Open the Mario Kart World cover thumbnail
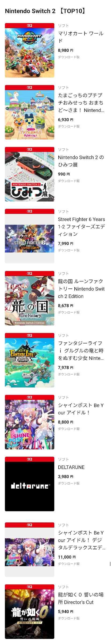The image size is (111, 644). point(29,50)
